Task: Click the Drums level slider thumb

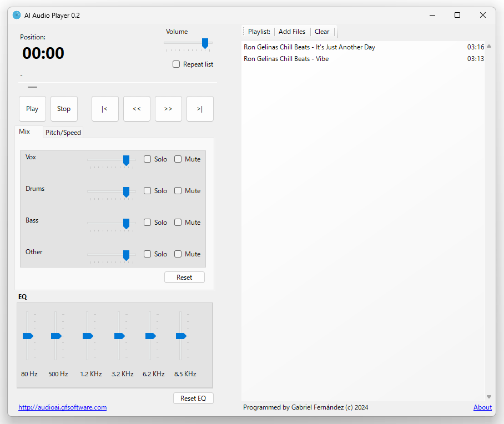Action: pos(127,192)
